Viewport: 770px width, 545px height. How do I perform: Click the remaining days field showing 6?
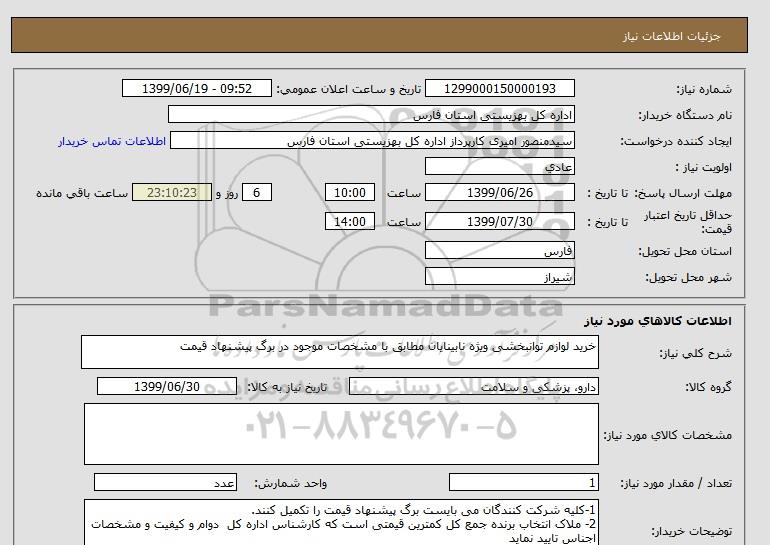pos(256,192)
